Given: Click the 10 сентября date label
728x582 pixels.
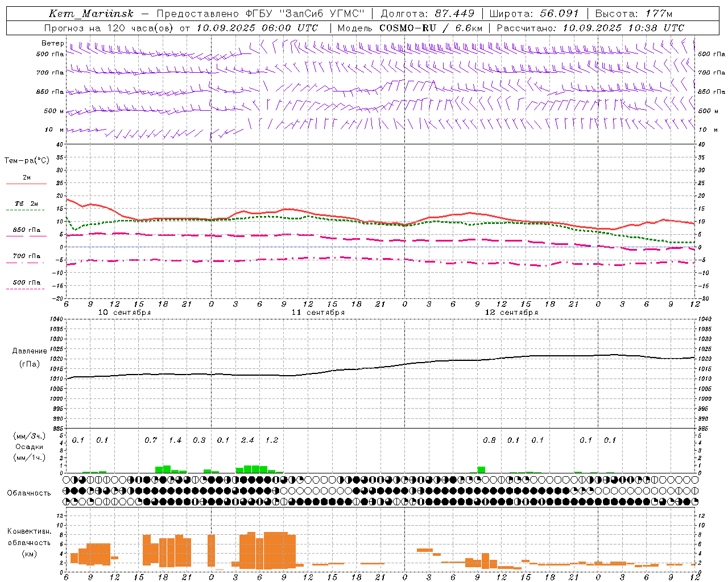Looking at the screenshot, I should point(125,313).
